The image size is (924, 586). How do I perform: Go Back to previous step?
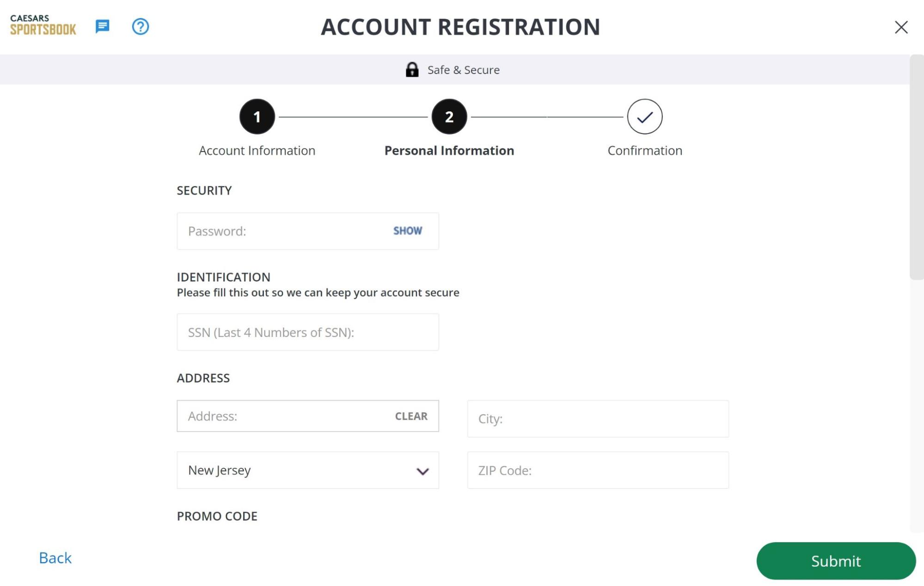55,558
